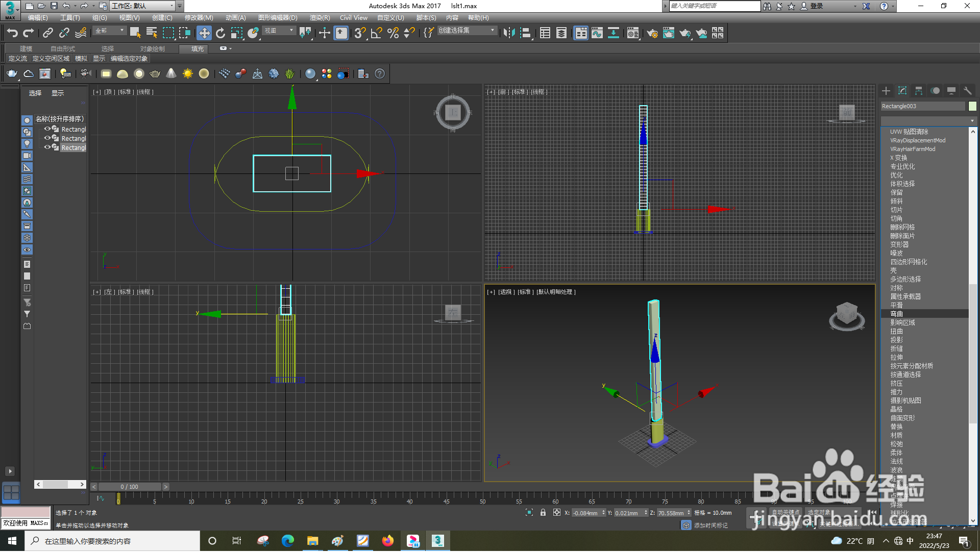Select the Rotate tool
The height and width of the screenshot is (552, 980).
tap(220, 33)
